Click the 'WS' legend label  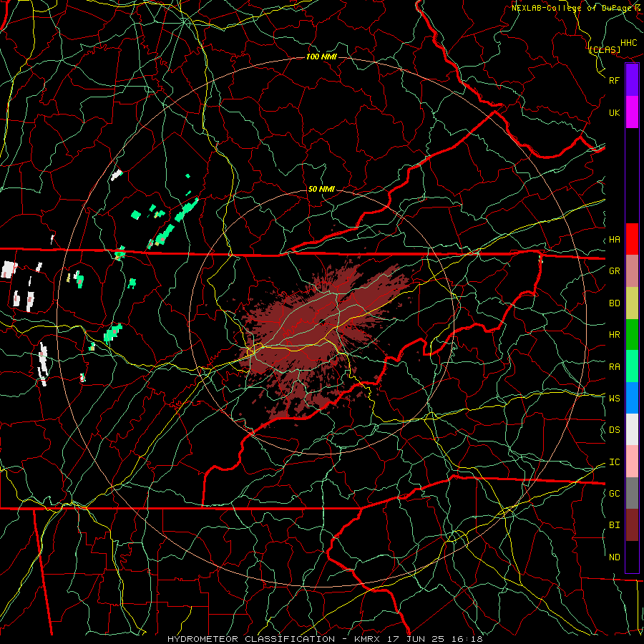tap(614, 398)
